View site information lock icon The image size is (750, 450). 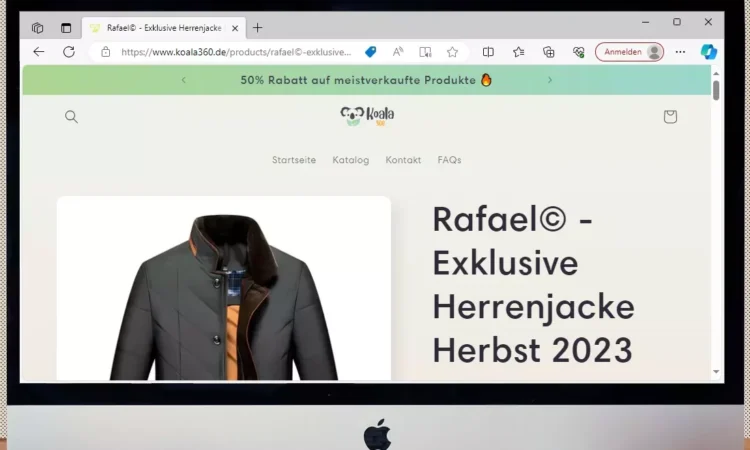[106, 52]
